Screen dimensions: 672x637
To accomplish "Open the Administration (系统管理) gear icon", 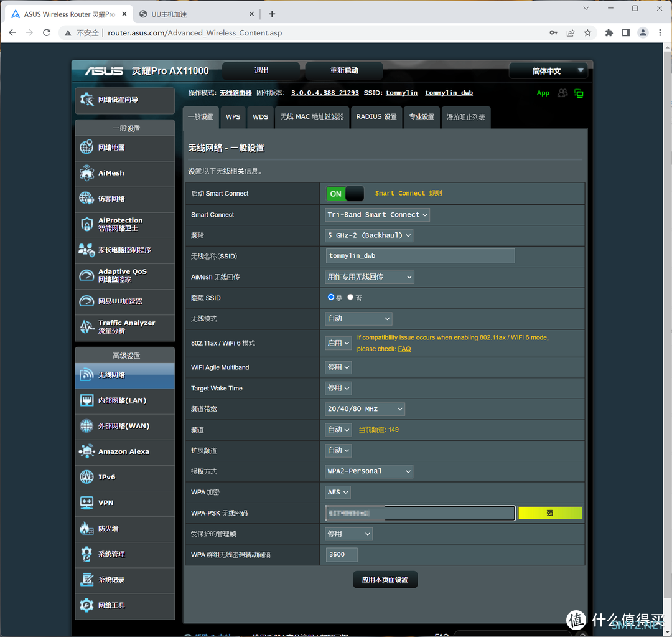I will click(86, 554).
